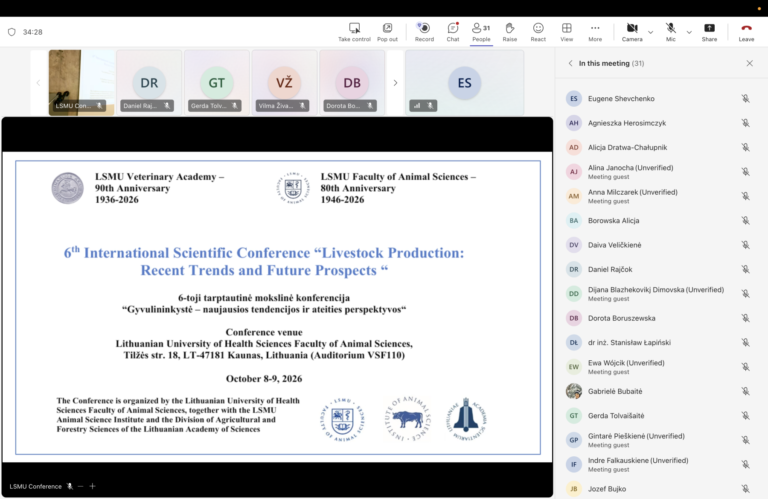Open the More actions menu
The height and width of the screenshot is (499, 768).
(595, 32)
